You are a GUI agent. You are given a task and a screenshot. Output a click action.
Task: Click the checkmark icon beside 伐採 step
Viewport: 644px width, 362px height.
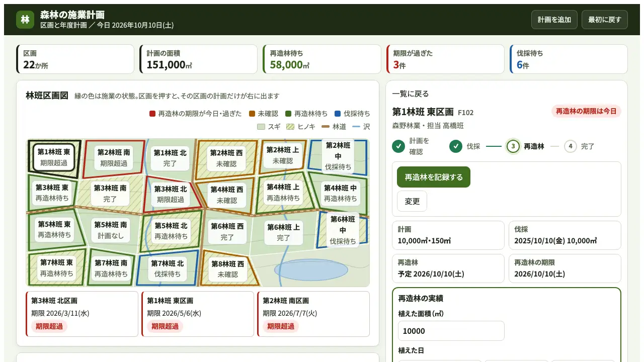(456, 146)
